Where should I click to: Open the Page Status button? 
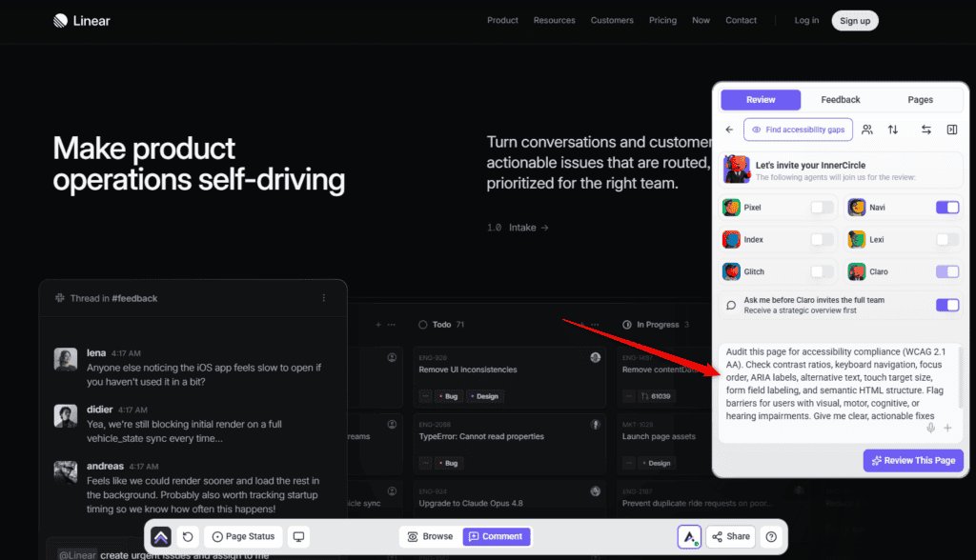coord(243,536)
